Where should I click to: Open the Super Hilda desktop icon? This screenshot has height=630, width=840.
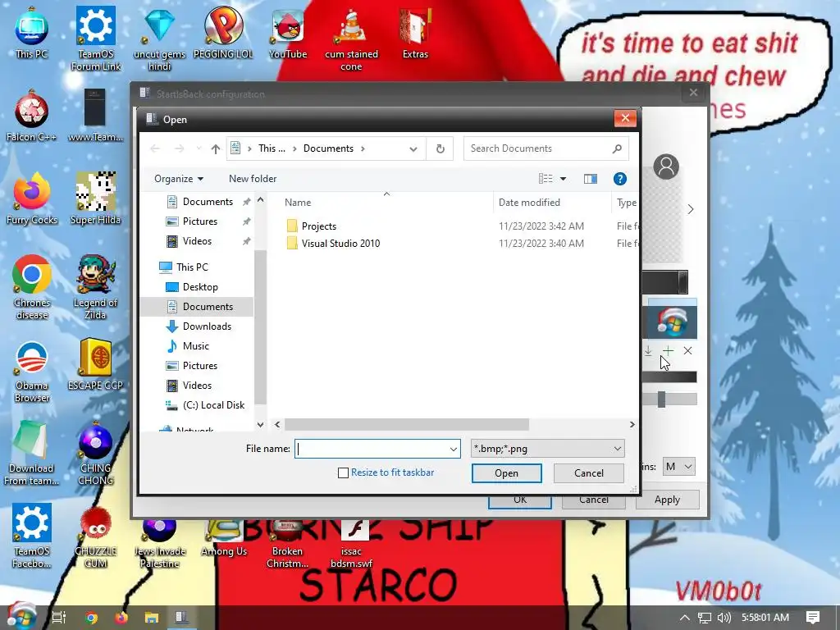click(95, 199)
